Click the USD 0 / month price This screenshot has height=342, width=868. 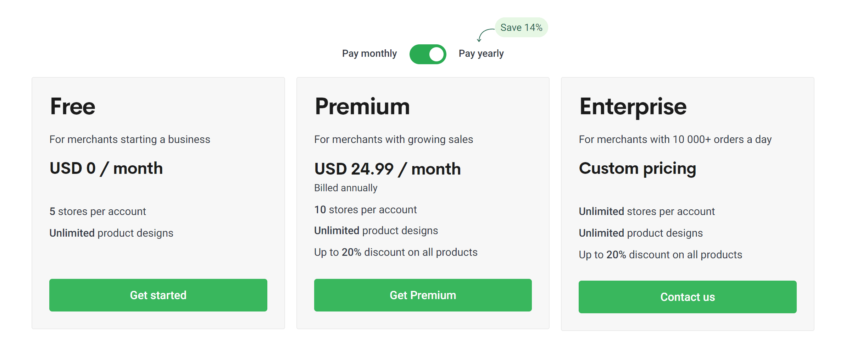[x=106, y=168]
